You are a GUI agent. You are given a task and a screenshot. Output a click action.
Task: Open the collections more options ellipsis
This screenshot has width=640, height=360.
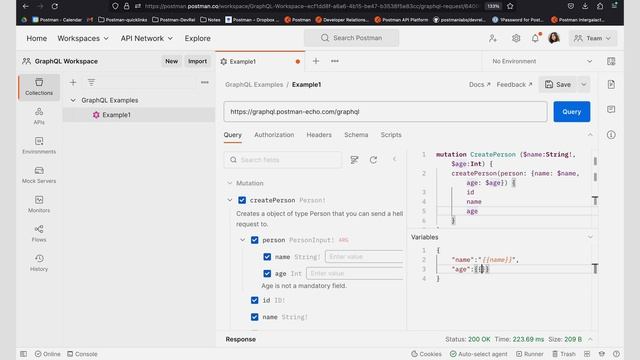click(205, 82)
